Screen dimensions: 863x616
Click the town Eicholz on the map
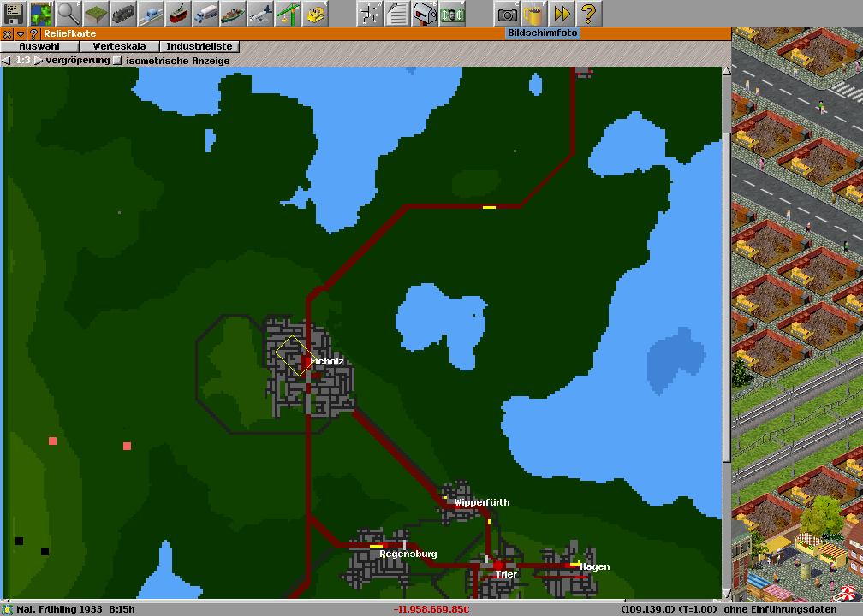coord(325,362)
